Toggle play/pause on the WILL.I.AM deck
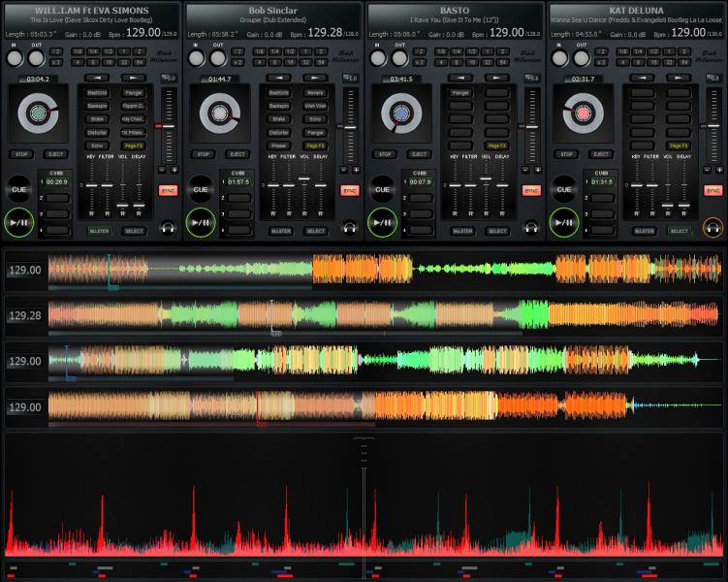This screenshot has width=728, height=582. click(19, 223)
